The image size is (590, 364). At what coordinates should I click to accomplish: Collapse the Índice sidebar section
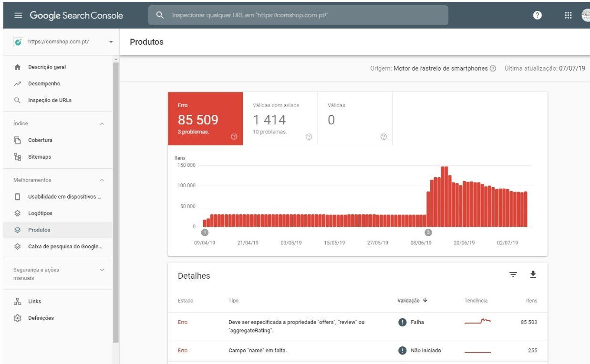point(102,124)
